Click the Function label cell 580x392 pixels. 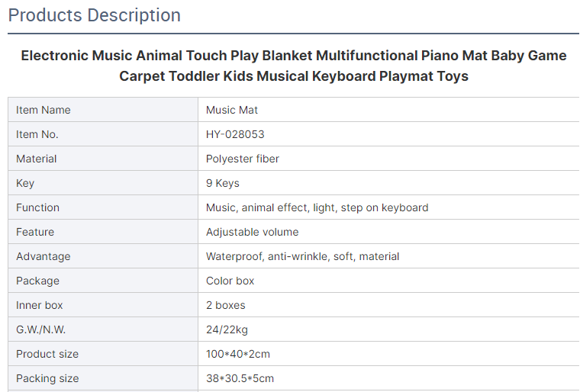(x=103, y=207)
